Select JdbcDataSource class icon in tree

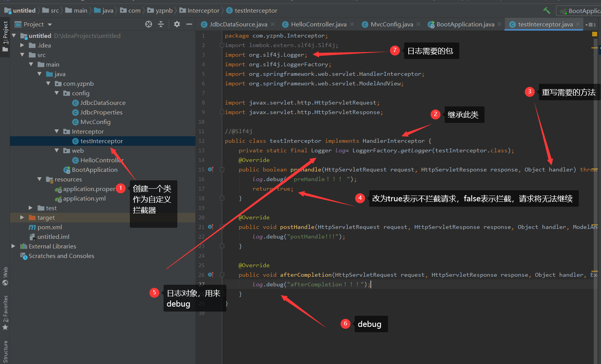(x=75, y=103)
